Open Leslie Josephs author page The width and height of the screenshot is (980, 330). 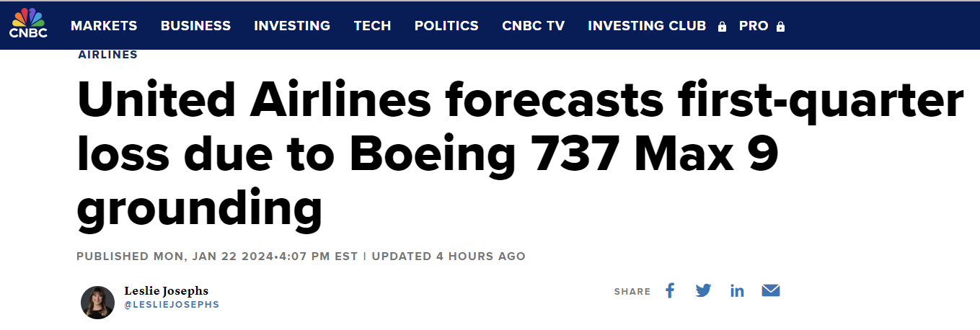pyautogui.click(x=166, y=291)
